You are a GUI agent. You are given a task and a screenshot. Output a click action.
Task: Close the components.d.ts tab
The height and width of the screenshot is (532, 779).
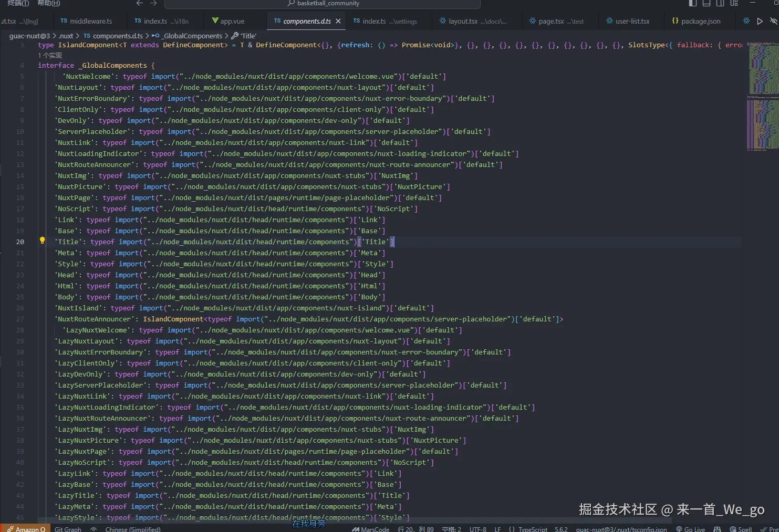click(338, 21)
